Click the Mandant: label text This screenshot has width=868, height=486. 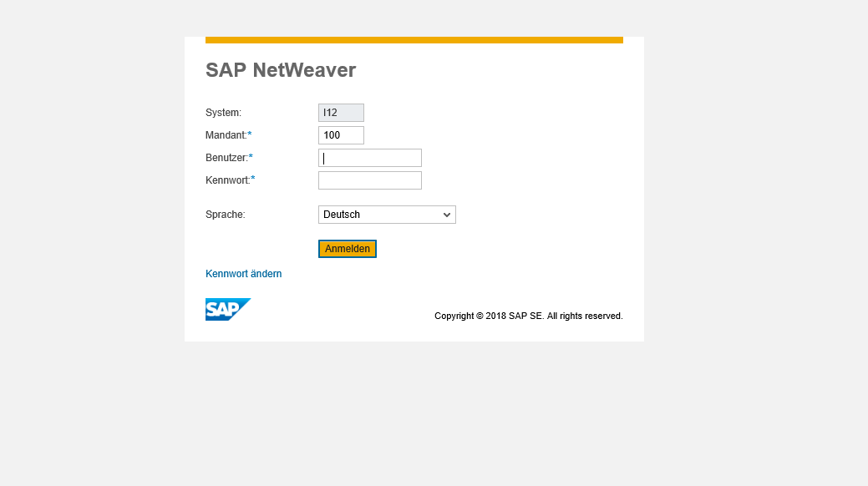coord(226,135)
